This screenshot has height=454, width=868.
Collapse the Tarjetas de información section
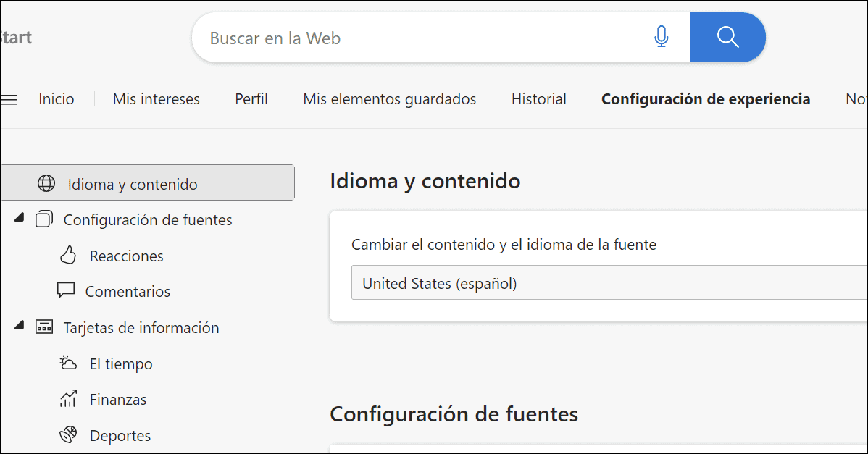(x=18, y=325)
